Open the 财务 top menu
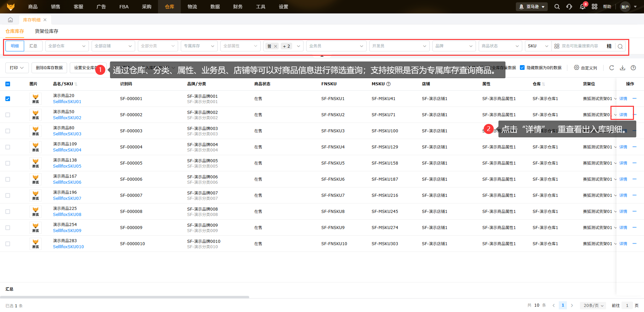This screenshot has width=644, height=312. pos(238,7)
